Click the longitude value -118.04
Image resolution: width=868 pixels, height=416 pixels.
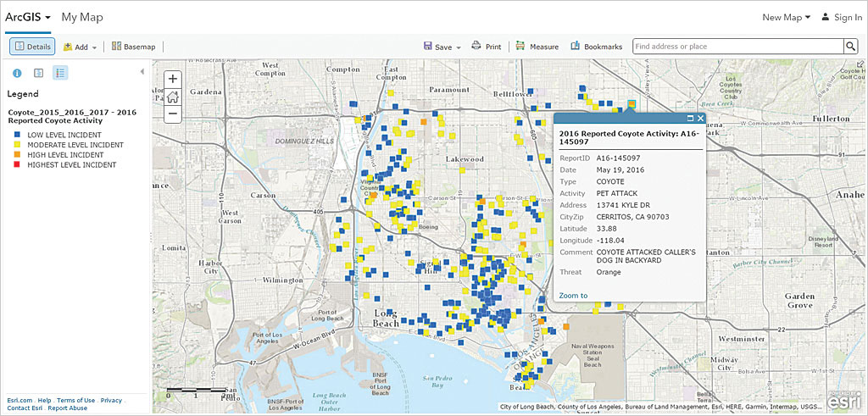(x=610, y=240)
